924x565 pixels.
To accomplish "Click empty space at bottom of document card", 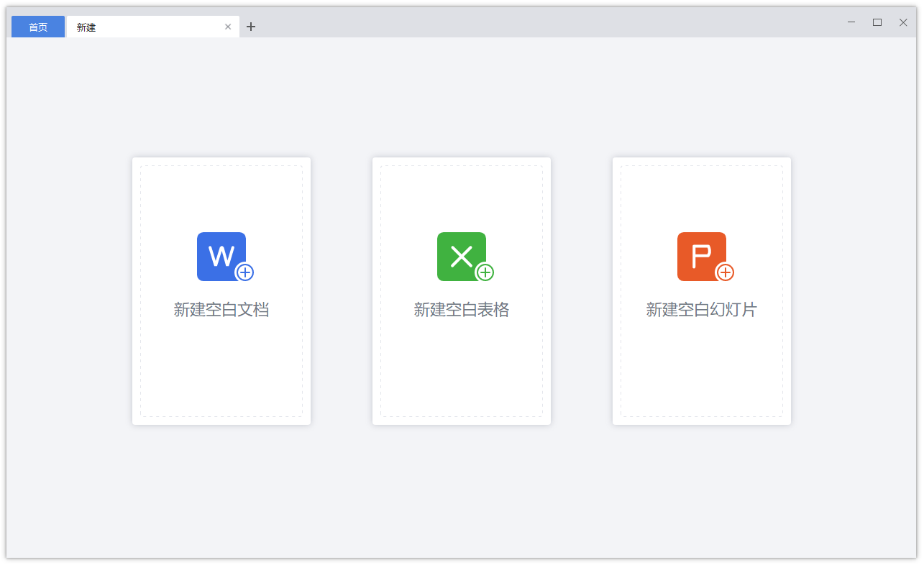I will (221, 374).
